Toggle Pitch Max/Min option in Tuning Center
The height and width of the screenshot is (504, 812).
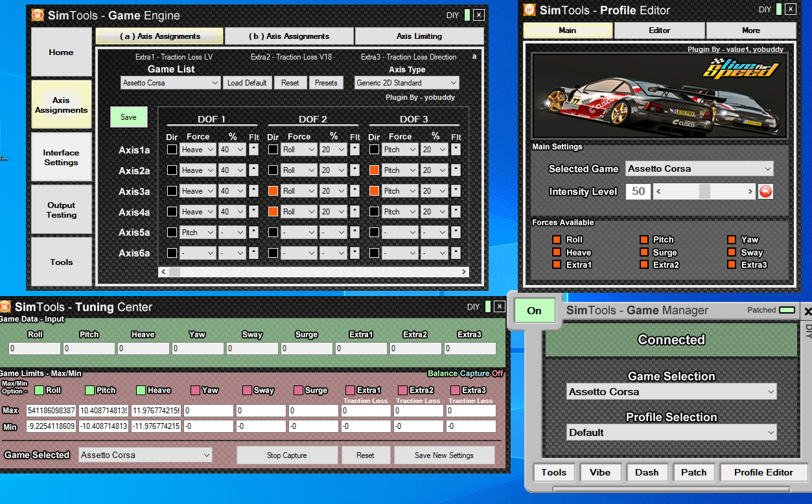pyautogui.click(x=89, y=391)
